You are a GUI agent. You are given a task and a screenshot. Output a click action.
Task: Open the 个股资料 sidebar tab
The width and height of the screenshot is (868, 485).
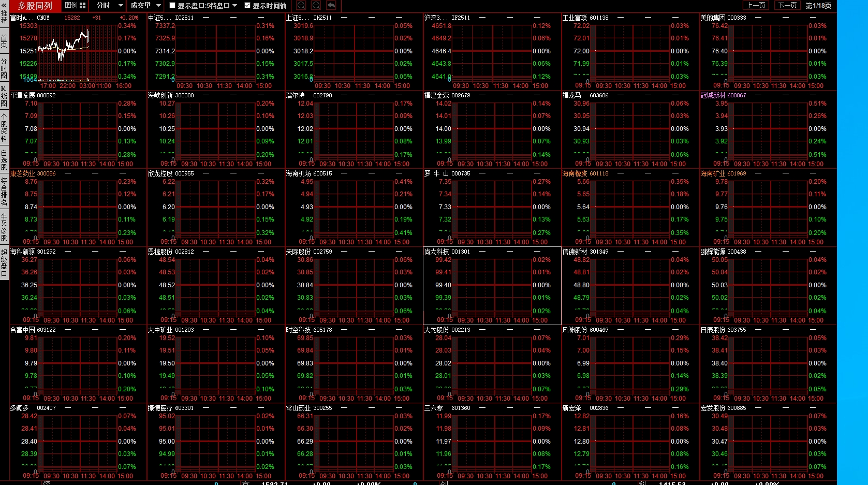pos(4,128)
